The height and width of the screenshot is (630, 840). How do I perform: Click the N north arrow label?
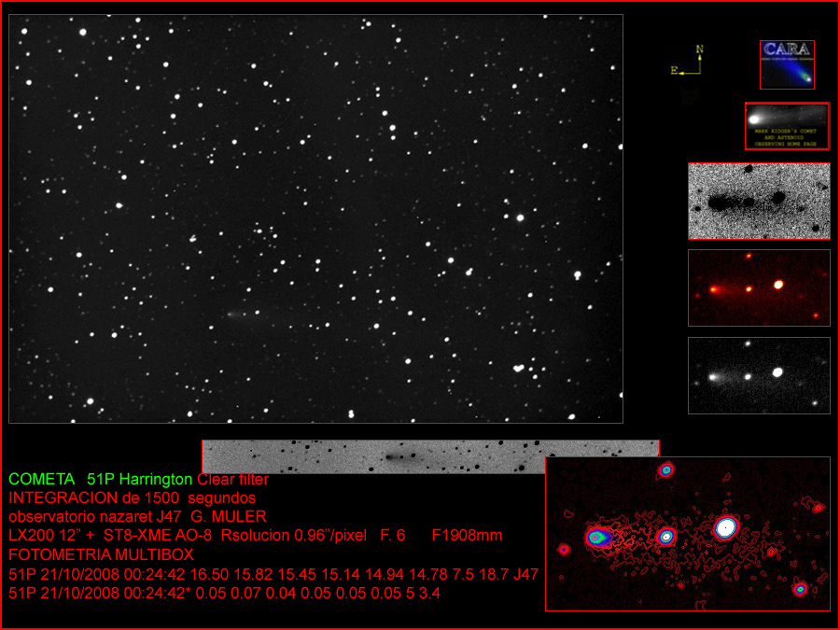point(699,49)
